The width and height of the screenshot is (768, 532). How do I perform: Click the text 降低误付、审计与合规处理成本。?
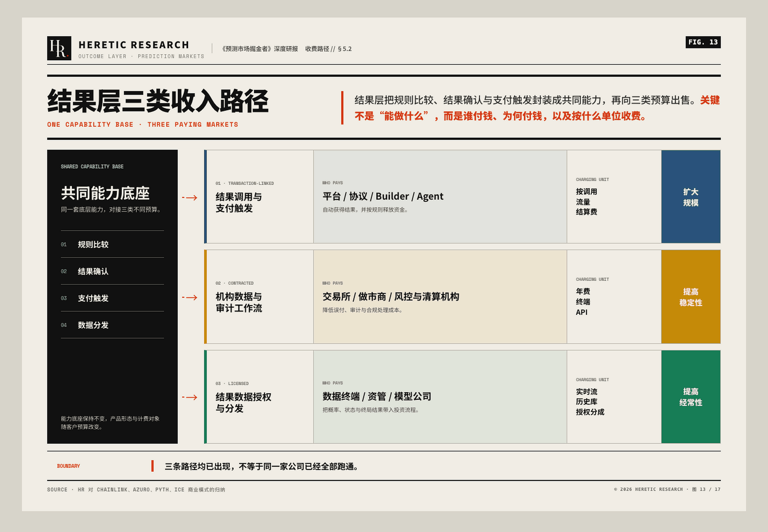[363, 310]
